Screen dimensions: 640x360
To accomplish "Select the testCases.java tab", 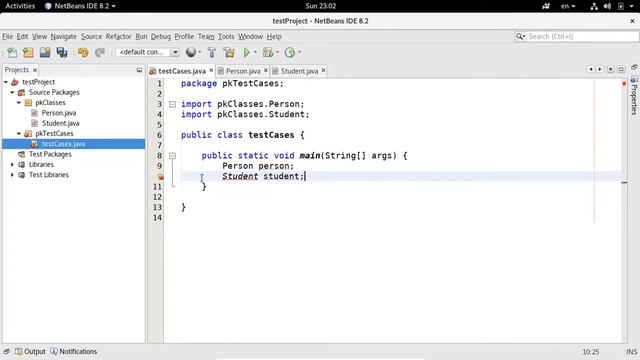I will pos(182,71).
